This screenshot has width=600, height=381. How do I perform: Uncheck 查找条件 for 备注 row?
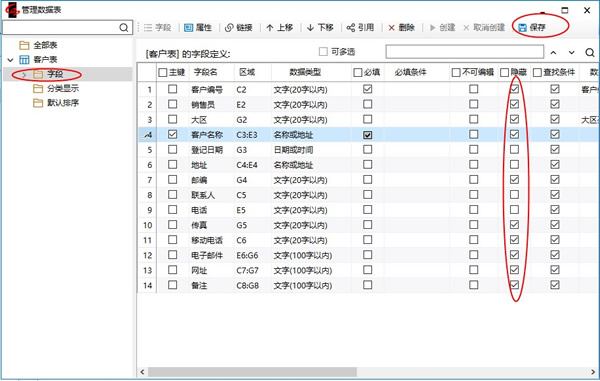tap(555, 285)
